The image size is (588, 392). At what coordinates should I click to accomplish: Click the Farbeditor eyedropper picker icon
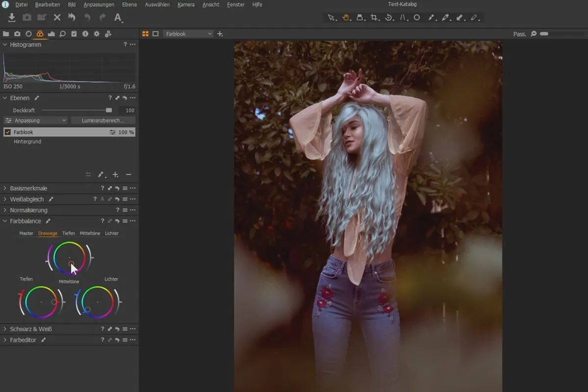tap(44, 340)
